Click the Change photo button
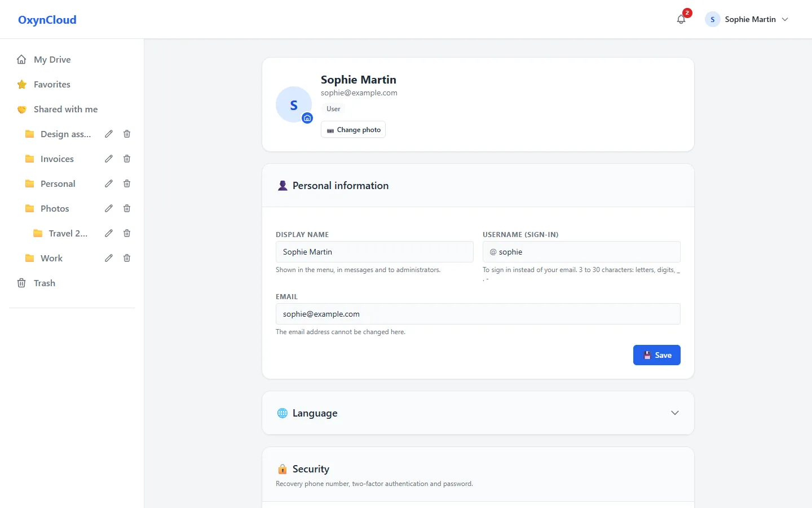The height and width of the screenshot is (508, 812). pyautogui.click(x=353, y=129)
